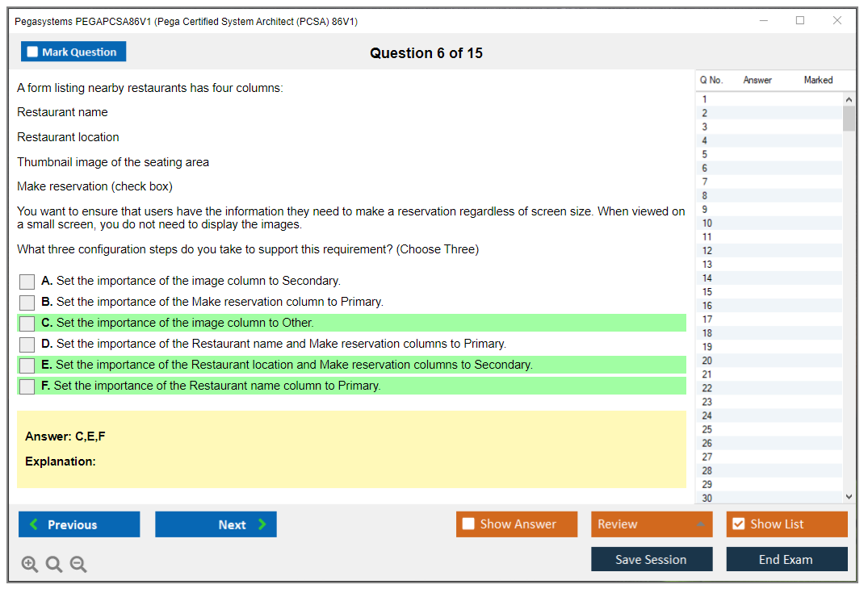Click the green arrow on Next

click(x=262, y=524)
